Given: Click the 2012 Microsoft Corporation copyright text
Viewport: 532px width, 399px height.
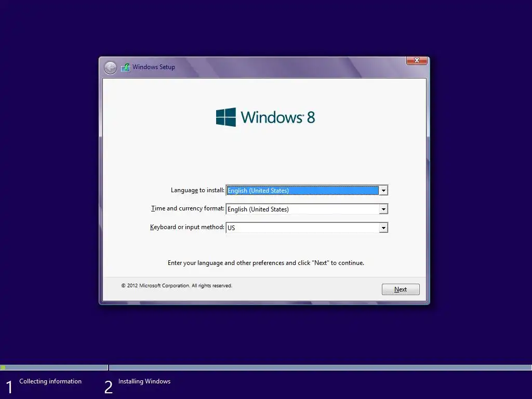Looking at the screenshot, I should pos(177,286).
